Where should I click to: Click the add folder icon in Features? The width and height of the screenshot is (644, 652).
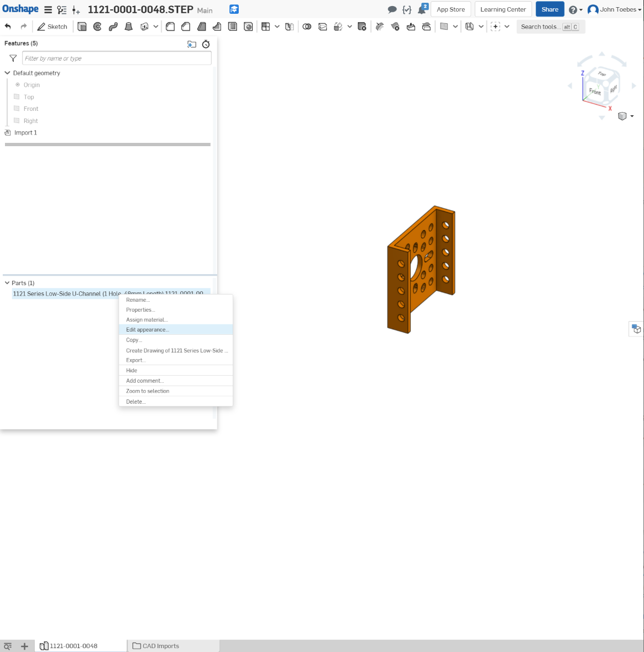pos(192,44)
